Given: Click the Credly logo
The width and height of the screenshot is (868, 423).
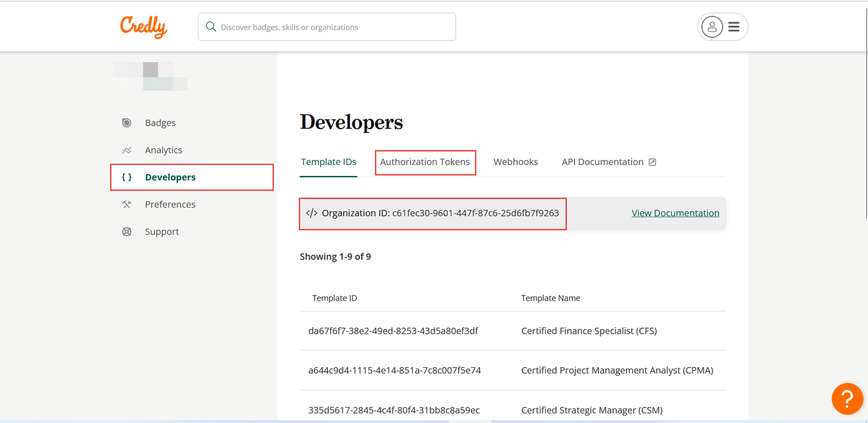Looking at the screenshot, I should [x=143, y=27].
